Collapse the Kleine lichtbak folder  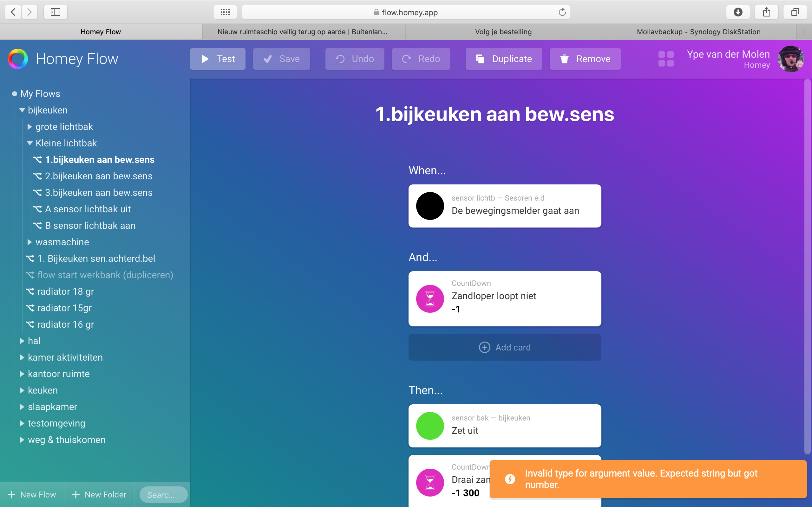29,143
